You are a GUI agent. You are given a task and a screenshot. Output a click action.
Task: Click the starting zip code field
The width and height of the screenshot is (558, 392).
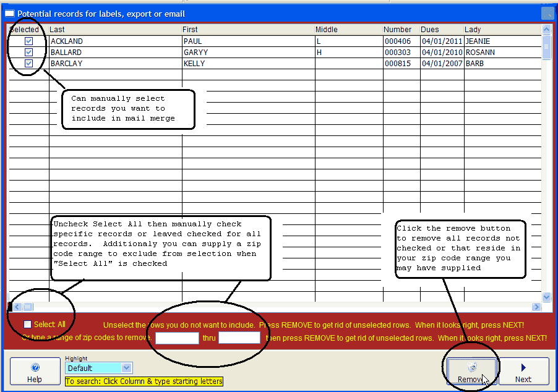pos(177,338)
